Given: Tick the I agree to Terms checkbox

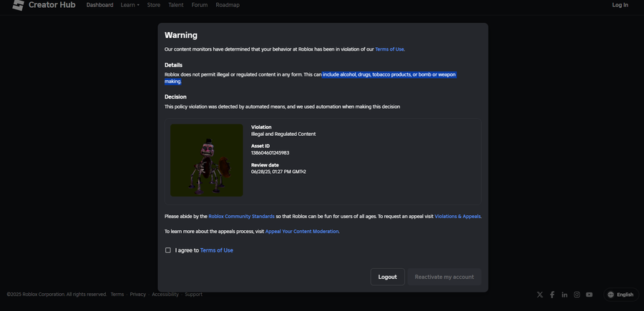Looking at the screenshot, I should pos(168,250).
